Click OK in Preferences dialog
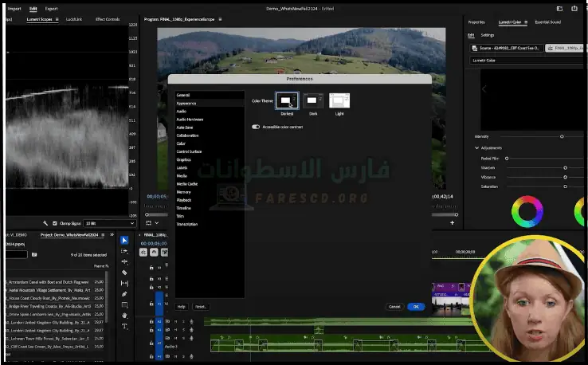 (x=415, y=306)
